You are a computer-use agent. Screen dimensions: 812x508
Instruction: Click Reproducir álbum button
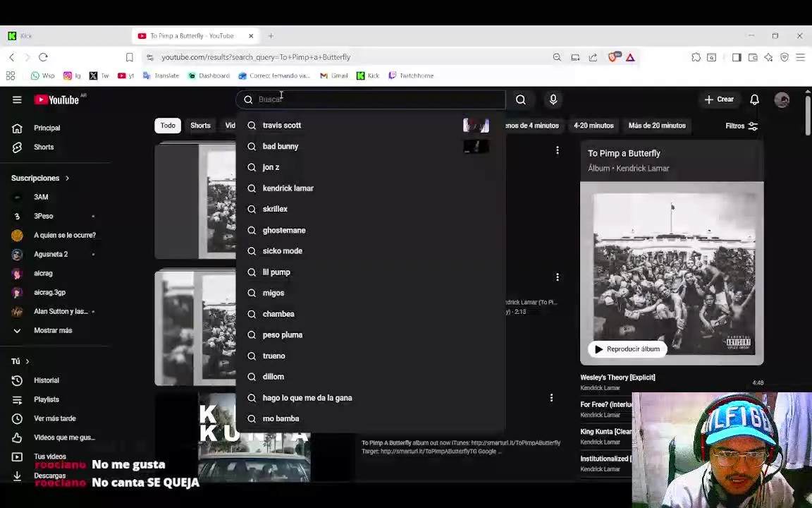[x=627, y=349]
